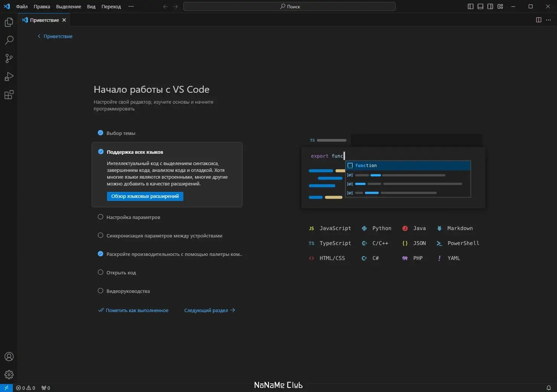Viewport: 557px width, 392px height.
Task: Open the Search view in activity bar
Action: tap(9, 40)
